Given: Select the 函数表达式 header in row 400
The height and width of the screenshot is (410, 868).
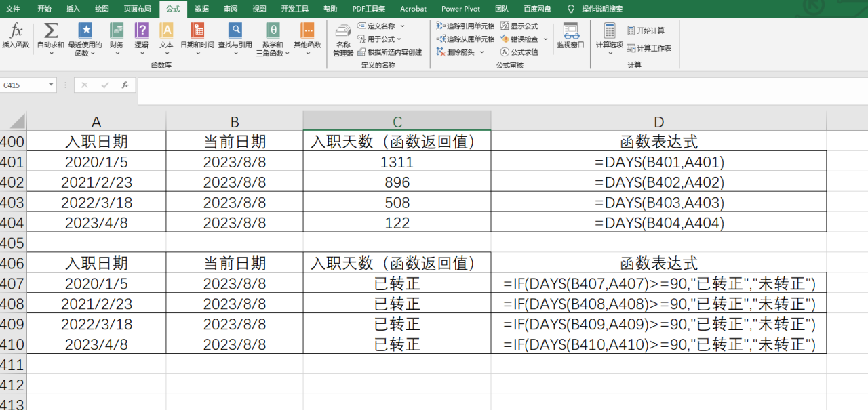Looking at the screenshot, I should point(659,141).
